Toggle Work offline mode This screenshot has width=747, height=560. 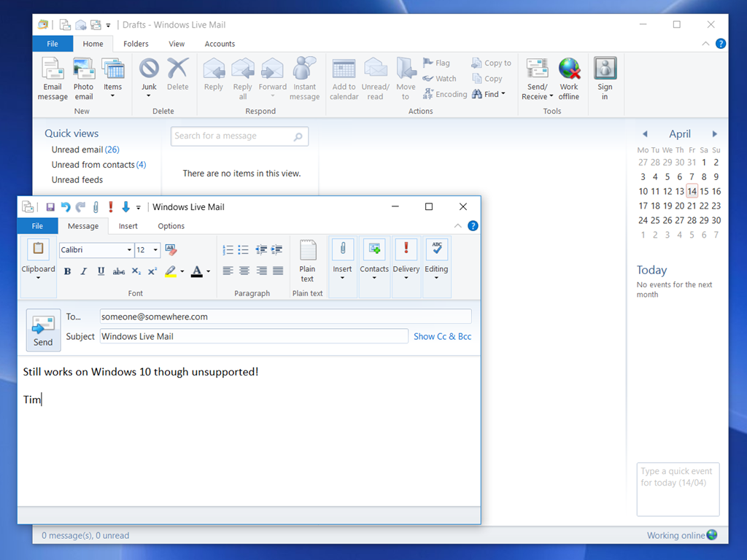[569, 79]
